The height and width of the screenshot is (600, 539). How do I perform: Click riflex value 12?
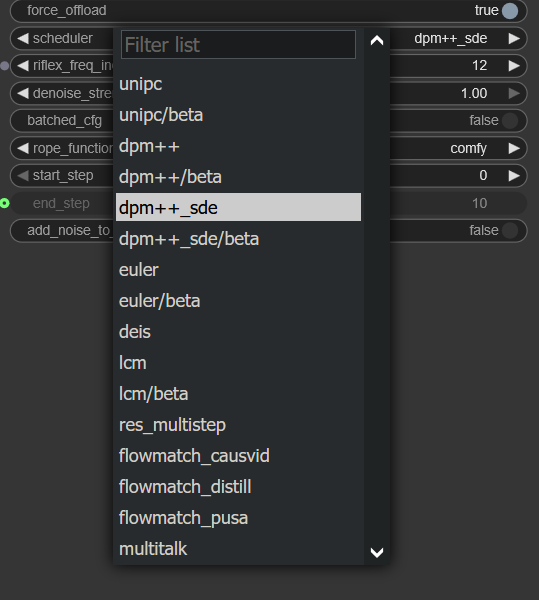(x=479, y=65)
